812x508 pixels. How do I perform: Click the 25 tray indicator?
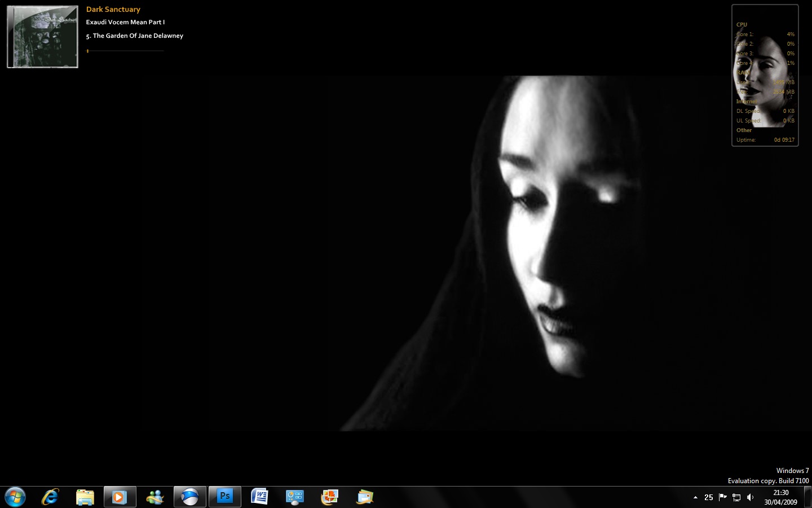[709, 497]
